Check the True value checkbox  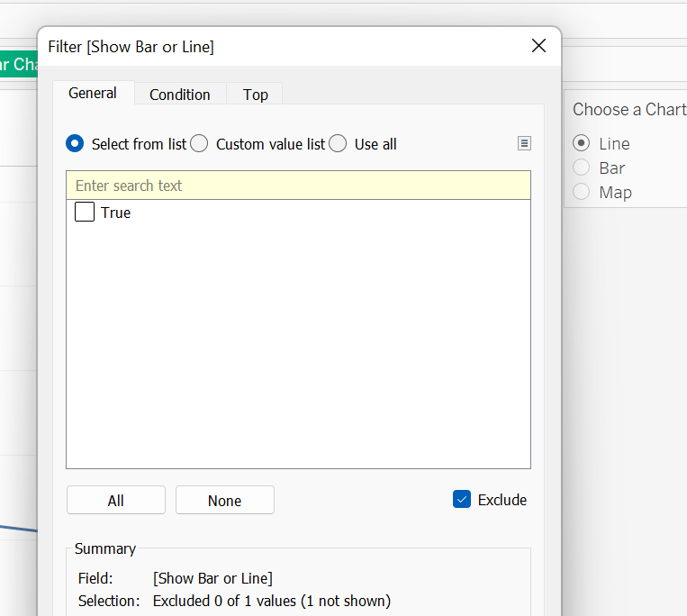point(85,213)
